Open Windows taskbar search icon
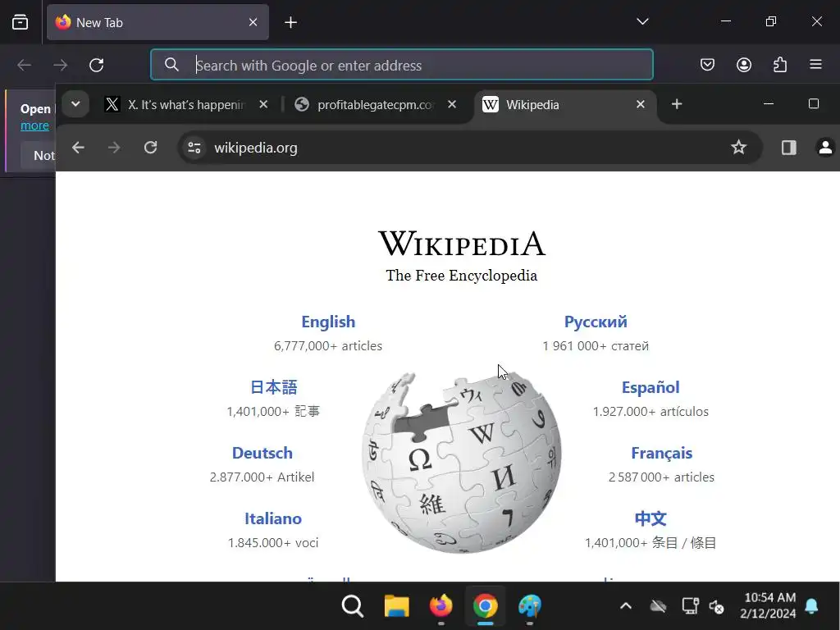This screenshot has height=630, width=840. tap(353, 606)
